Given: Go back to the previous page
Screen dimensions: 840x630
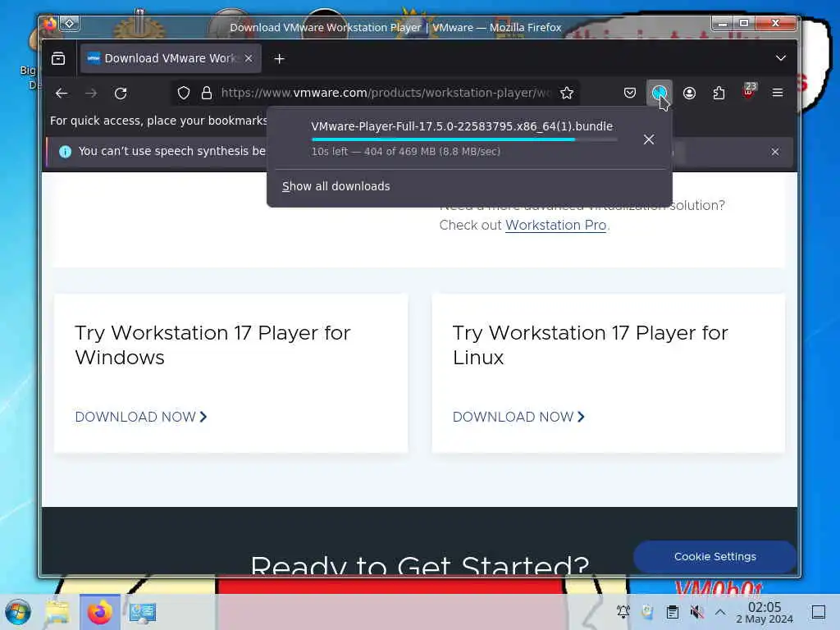Looking at the screenshot, I should pos(62,94).
